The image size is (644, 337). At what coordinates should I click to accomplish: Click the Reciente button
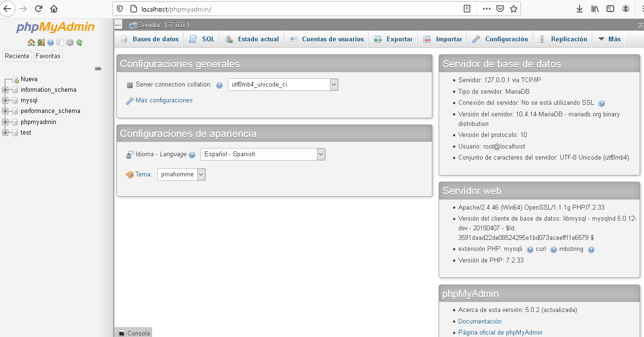17,56
